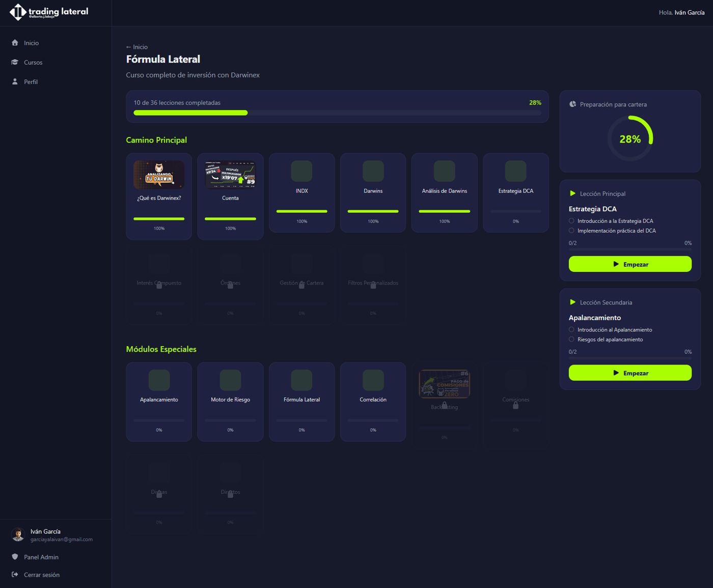Click the Fórmula Lateral module icon square

pos(301,380)
